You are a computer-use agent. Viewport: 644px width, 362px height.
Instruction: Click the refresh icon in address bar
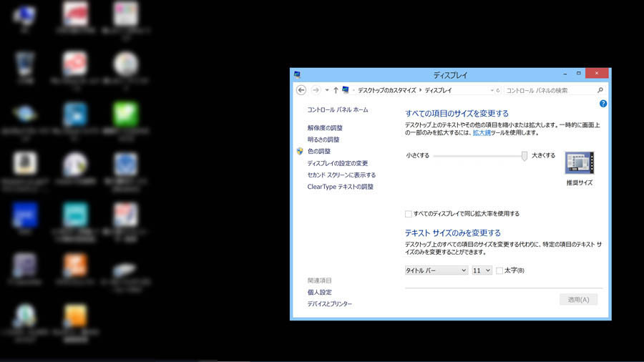pos(497,91)
